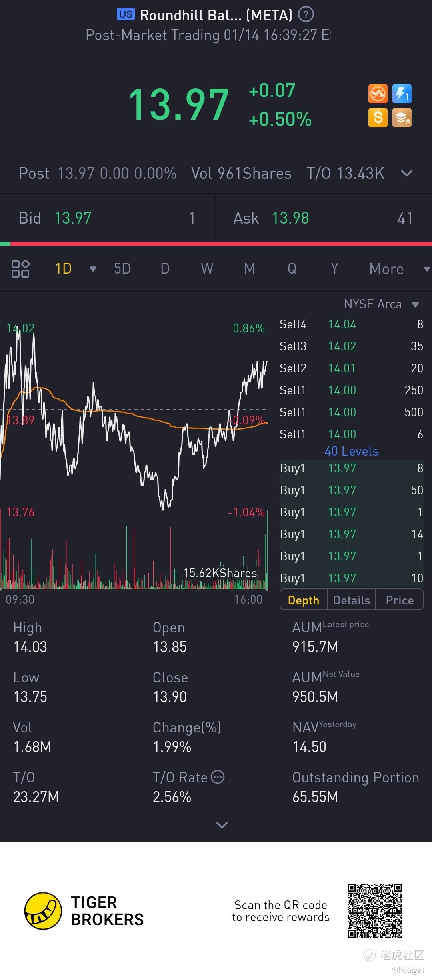Tap the Outstanding Portion 65.55M value
Screen dimensions: 432x980
tap(315, 797)
